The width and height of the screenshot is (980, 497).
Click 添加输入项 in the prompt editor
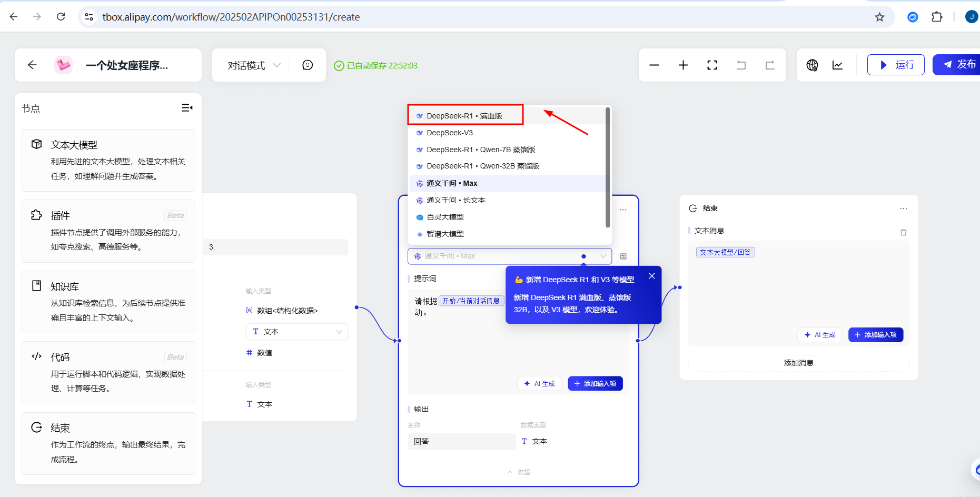click(x=595, y=384)
